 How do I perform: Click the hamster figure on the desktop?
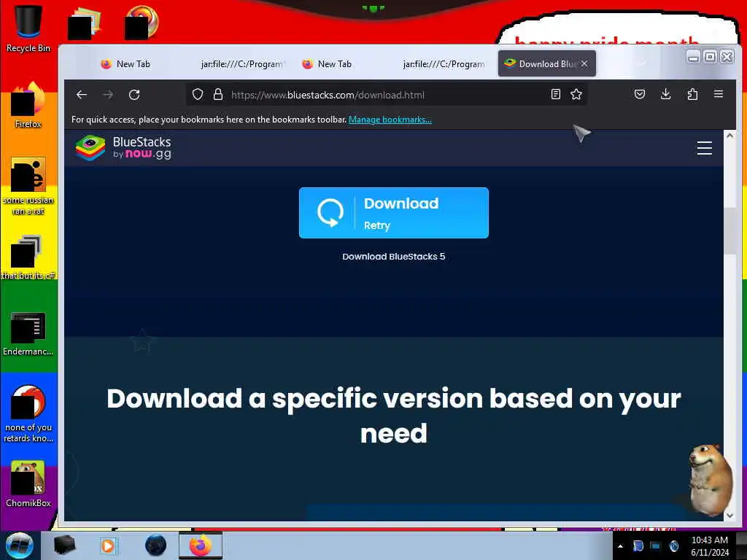click(711, 480)
